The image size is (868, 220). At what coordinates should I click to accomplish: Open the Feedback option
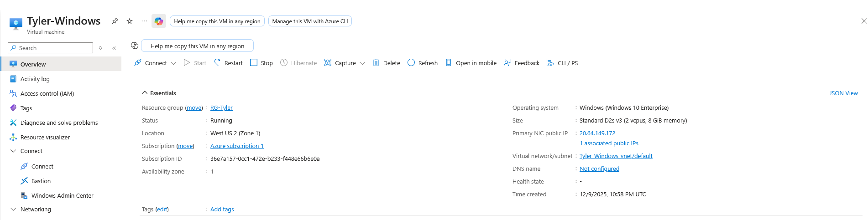(522, 63)
